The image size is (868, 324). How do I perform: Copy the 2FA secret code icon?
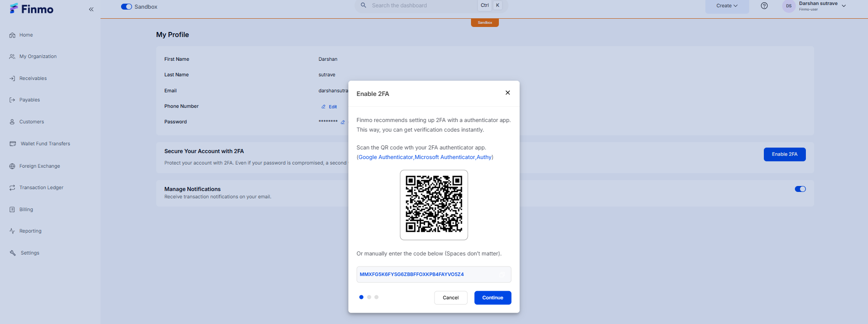click(502, 275)
